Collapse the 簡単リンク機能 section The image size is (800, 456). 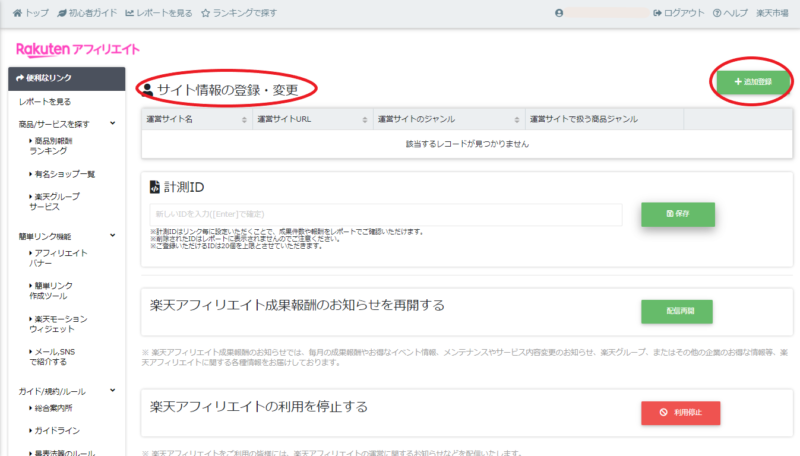point(67,236)
